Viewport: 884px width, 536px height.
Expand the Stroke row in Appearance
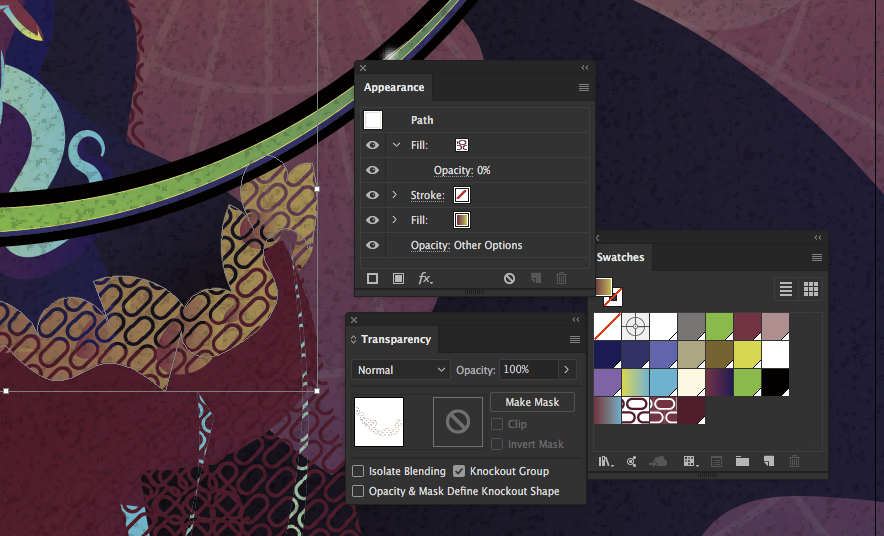point(396,195)
